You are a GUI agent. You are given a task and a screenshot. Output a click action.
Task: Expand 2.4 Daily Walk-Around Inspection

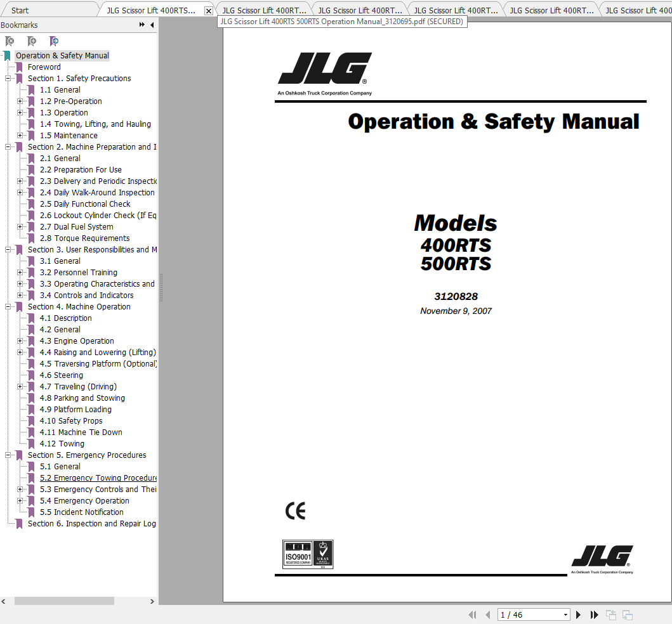20,193
